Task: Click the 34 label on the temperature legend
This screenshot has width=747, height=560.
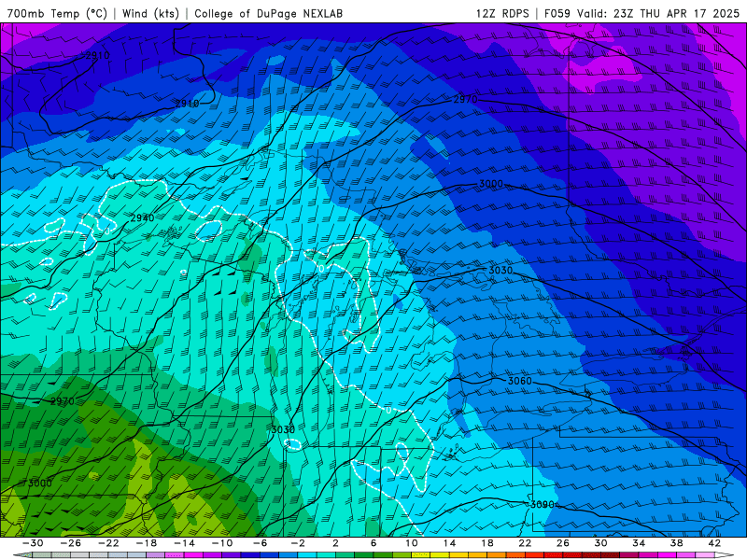Action: [x=639, y=543]
